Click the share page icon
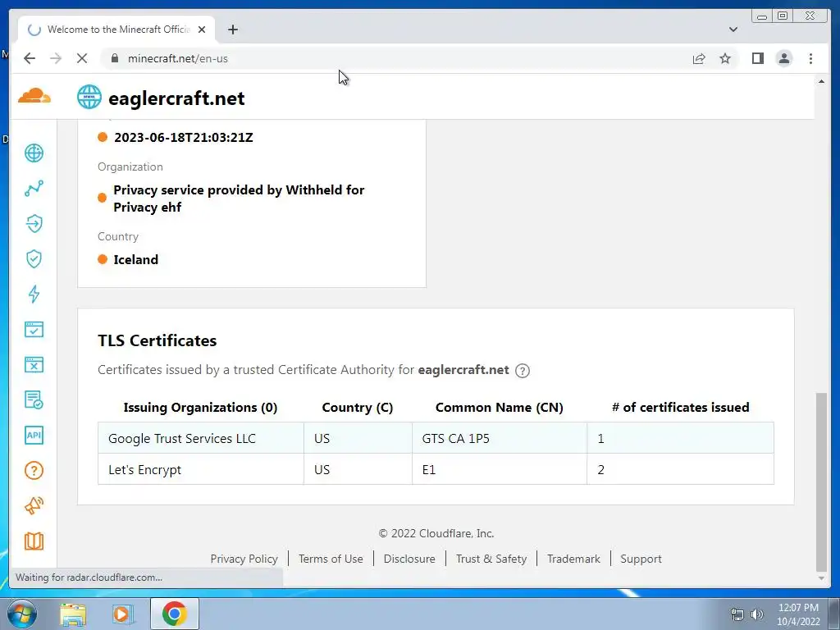The height and width of the screenshot is (630, 840). (699, 58)
